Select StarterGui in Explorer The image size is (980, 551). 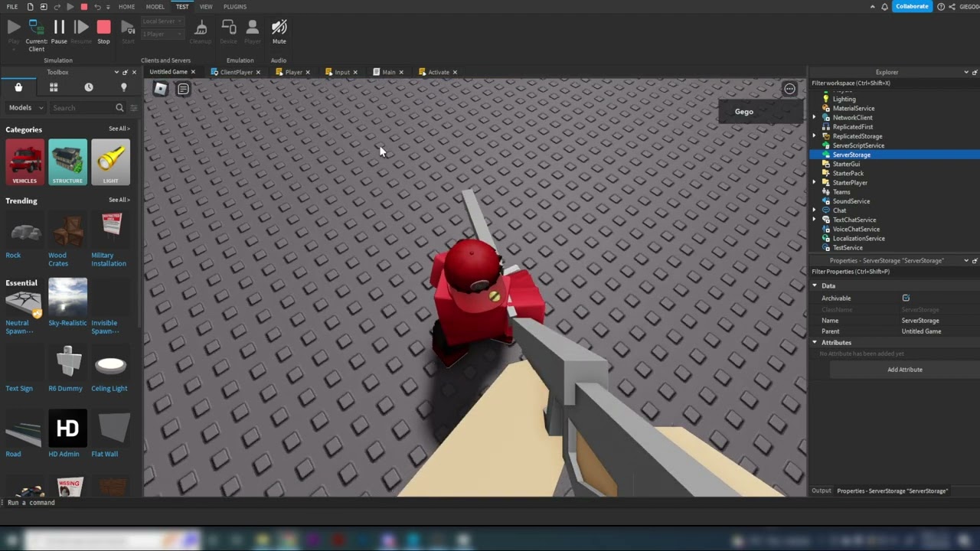click(x=846, y=164)
